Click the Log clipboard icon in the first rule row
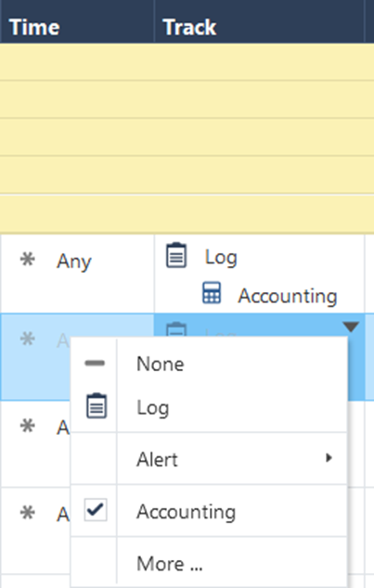Image resolution: width=374 pixels, height=588 pixels. click(x=176, y=255)
